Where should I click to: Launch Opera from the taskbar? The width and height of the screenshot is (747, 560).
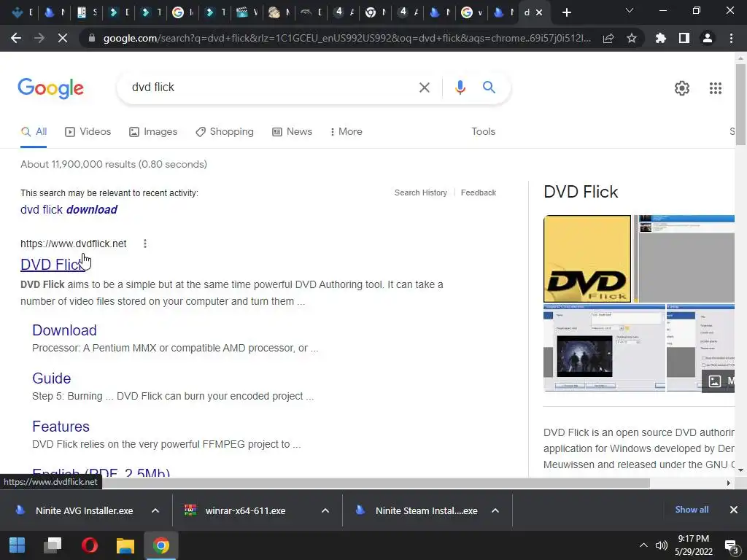pos(89,545)
